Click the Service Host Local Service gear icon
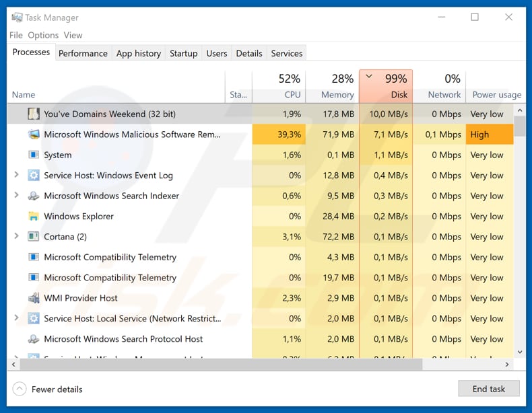532x413 pixels. (33, 318)
